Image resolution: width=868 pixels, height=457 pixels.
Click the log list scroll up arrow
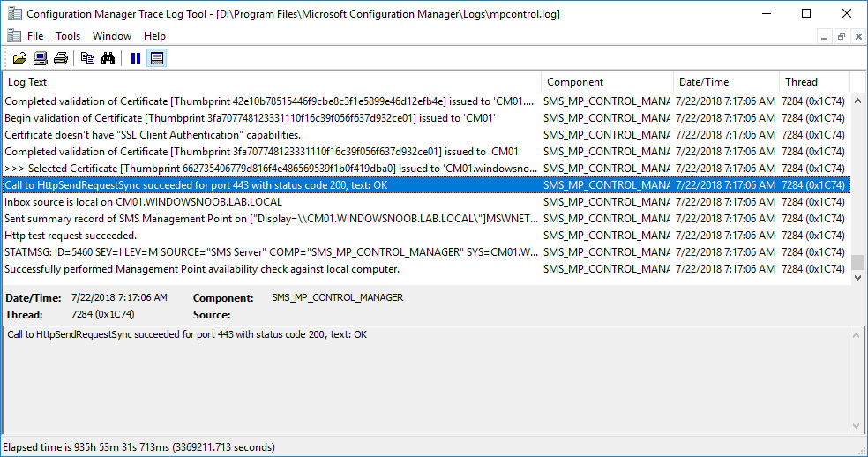[x=858, y=101]
